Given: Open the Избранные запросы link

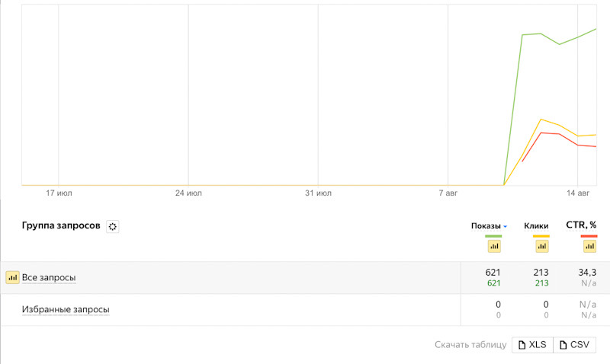Looking at the screenshot, I should pyautogui.click(x=66, y=310).
